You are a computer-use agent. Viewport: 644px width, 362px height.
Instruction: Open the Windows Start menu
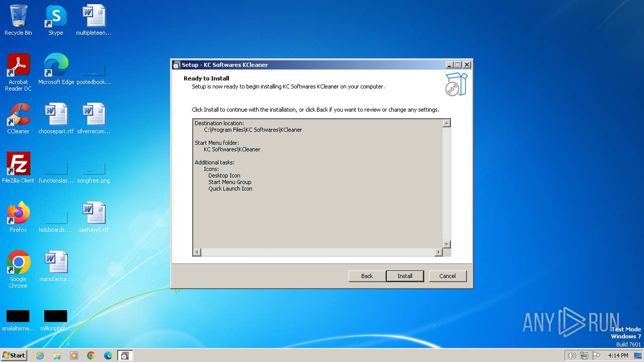click(x=14, y=355)
